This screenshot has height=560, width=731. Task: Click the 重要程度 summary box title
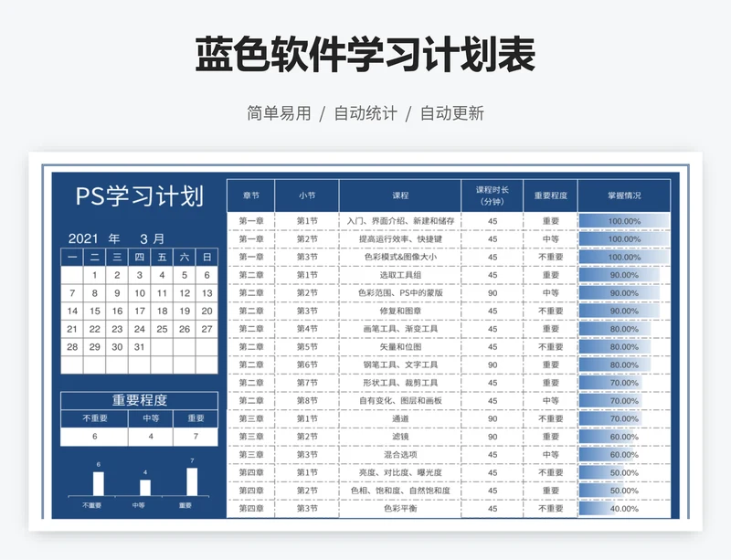coord(140,400)
